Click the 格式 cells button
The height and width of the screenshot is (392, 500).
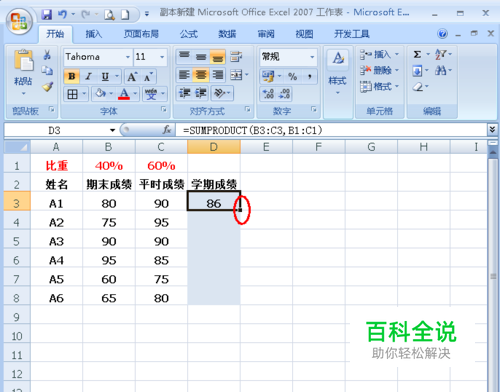click(x=379, y=86)
